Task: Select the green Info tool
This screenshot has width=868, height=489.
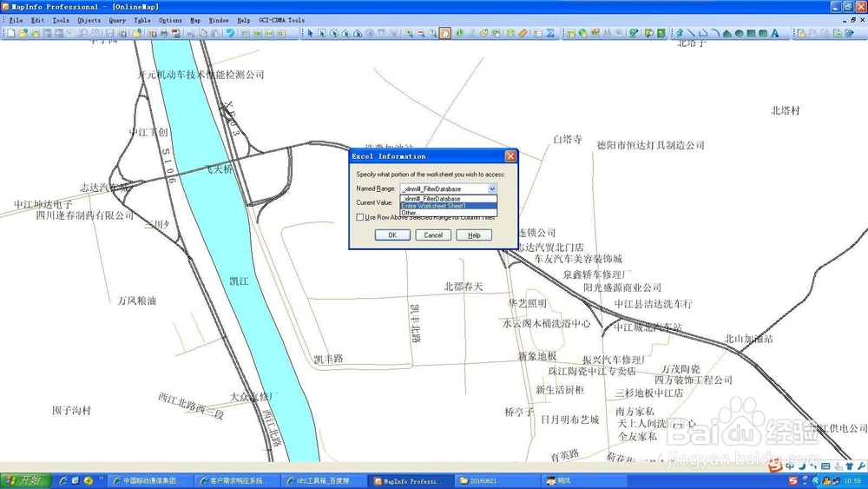Action: click(x=459, y=33)
